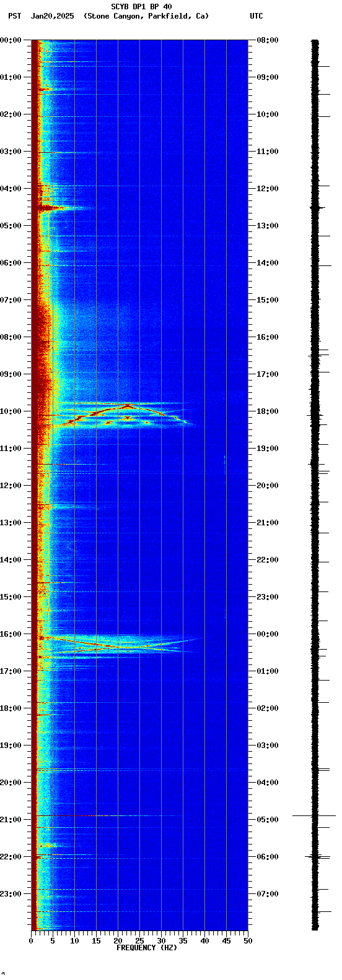
Task: Select the 12:00 label on UTC axis
Action: coord(268,189)
